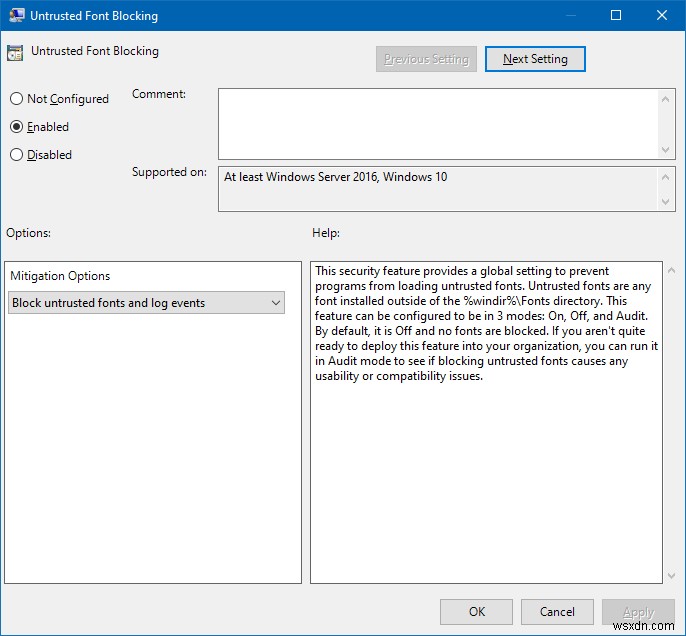Click the Comment box scroll up arrow
686x636 pixels.
(665, 99)
